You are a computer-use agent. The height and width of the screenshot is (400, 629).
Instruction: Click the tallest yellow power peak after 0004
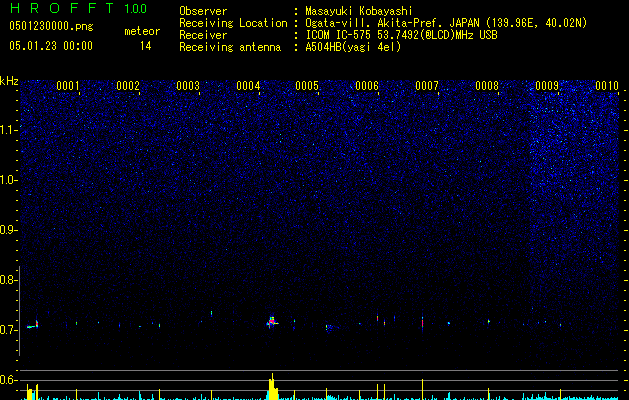coord(273,387)
